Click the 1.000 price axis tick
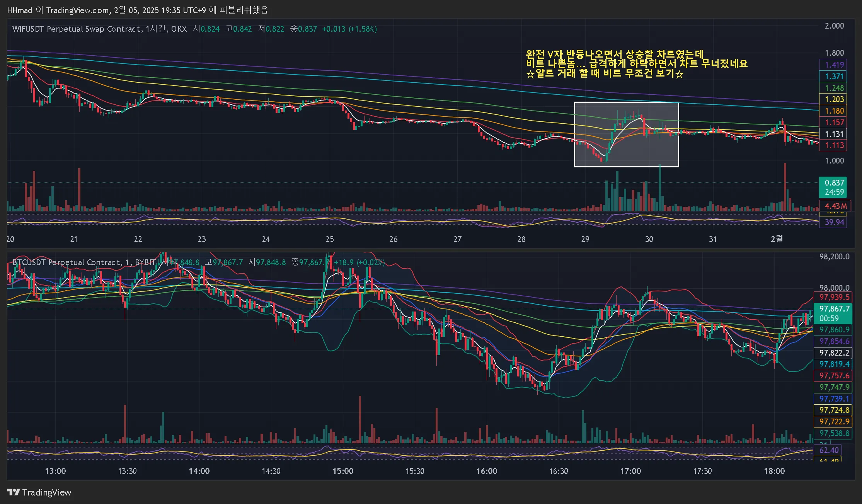This screenshot has width=862, height=504. click(x=834, y=161)
